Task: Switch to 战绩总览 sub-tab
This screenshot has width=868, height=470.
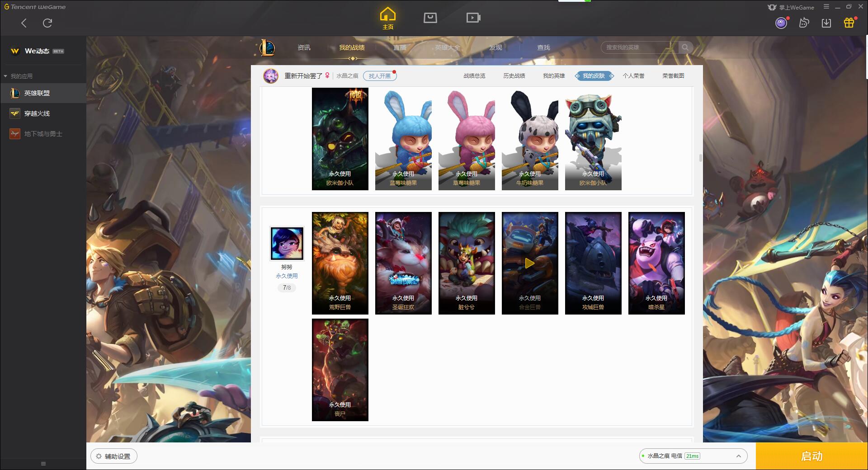Action: [474, 76]
